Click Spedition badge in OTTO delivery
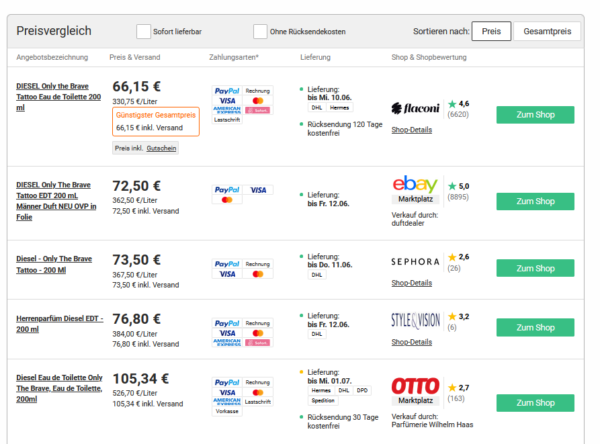The image size is (600, 444). click(x=323, y=400)
